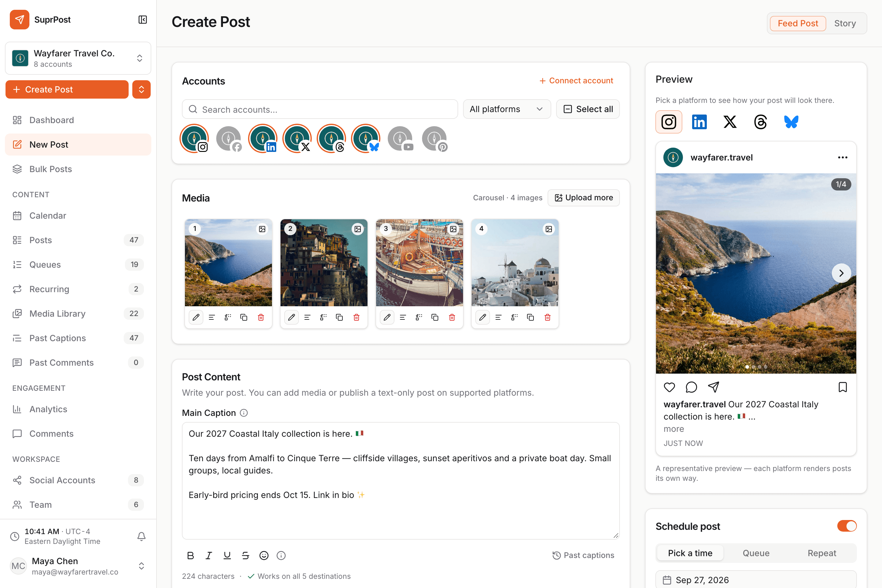Show Main Caption info tooltip icon

pyautogui.click(x=244, y=413)
